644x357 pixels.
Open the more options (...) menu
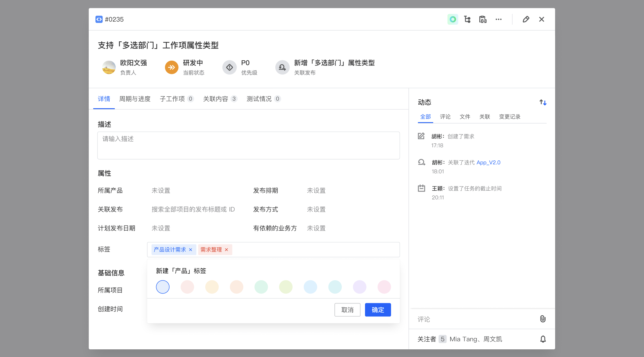coord(499,19)
